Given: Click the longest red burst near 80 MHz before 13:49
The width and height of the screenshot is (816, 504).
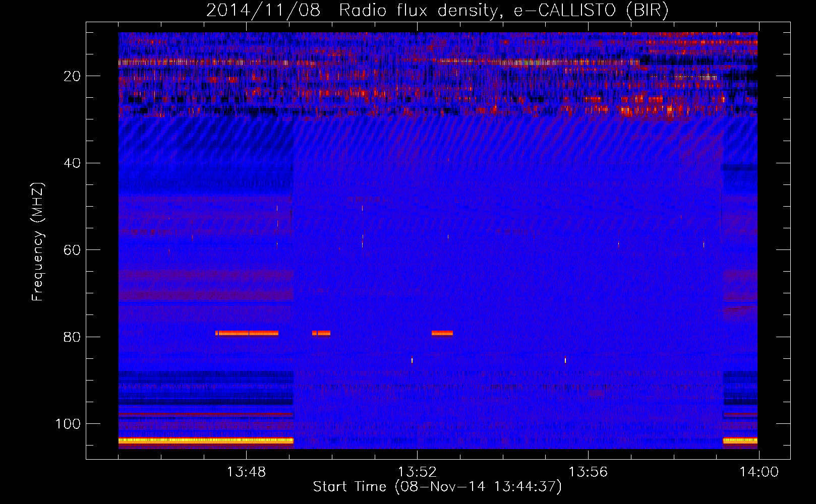Looking at the screenshot, I should click(247, 333).
